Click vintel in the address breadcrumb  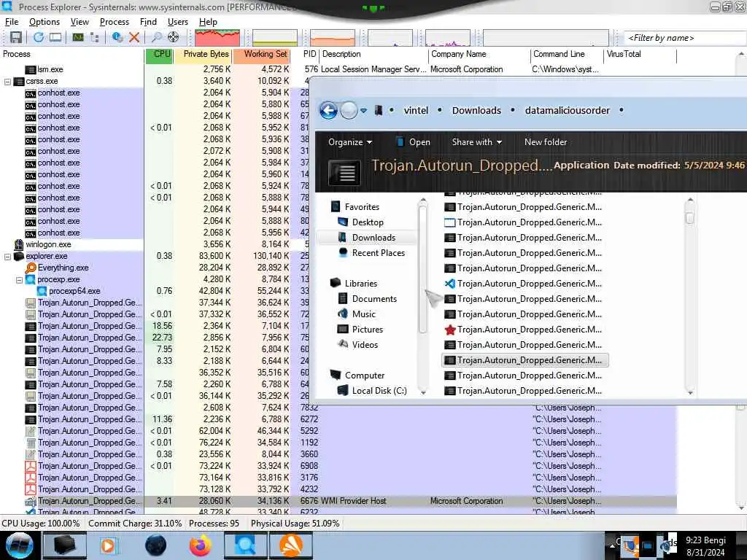[x=416, y=111]
